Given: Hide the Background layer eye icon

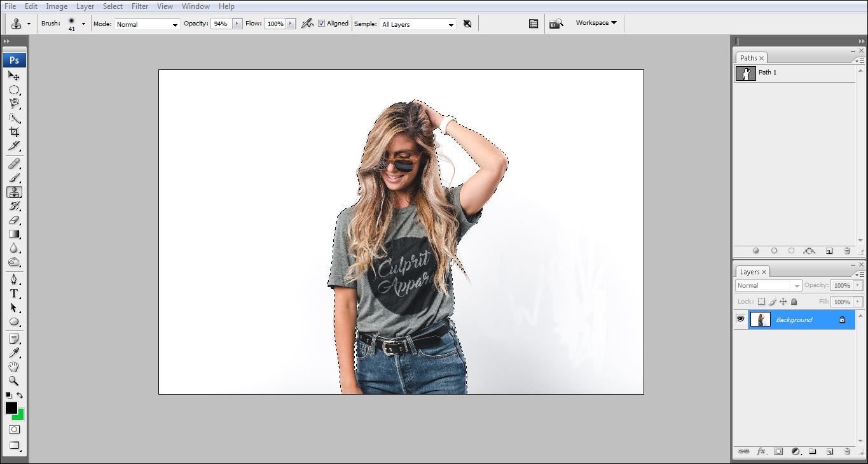Looking at the screenshot, I should (740, 319).
